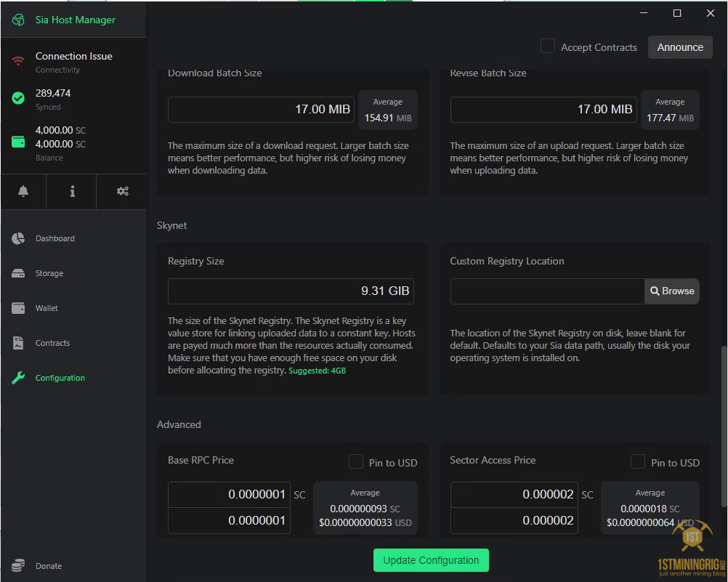Screen dimensions: 728x582
Task: Open notifications bell icon
Action: click(23, 191)
